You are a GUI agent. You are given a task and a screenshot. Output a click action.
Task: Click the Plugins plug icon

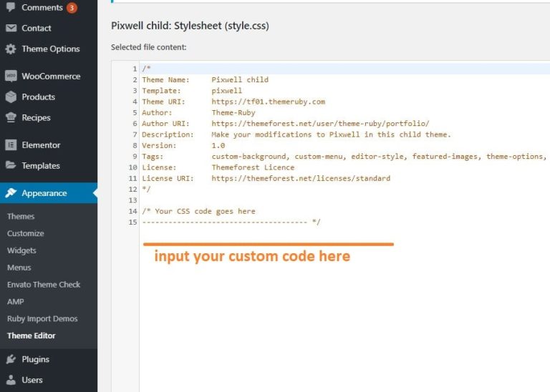pyautogui.click(x=11, y=359)
